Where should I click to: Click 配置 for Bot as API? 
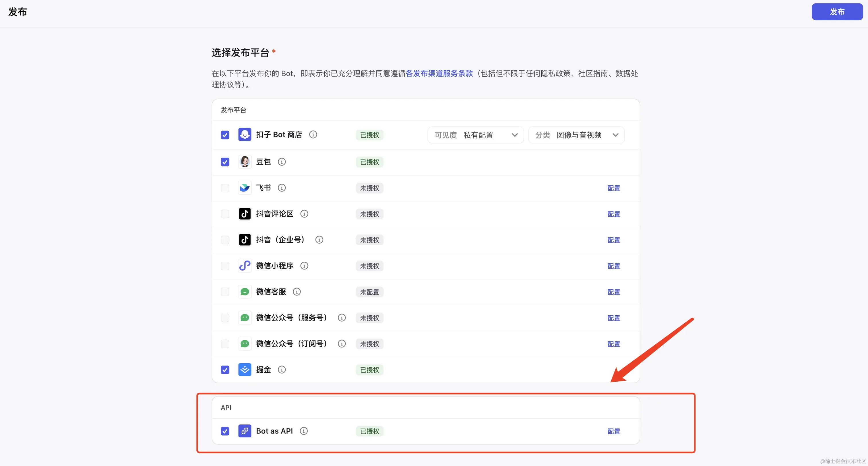point(614,431)
